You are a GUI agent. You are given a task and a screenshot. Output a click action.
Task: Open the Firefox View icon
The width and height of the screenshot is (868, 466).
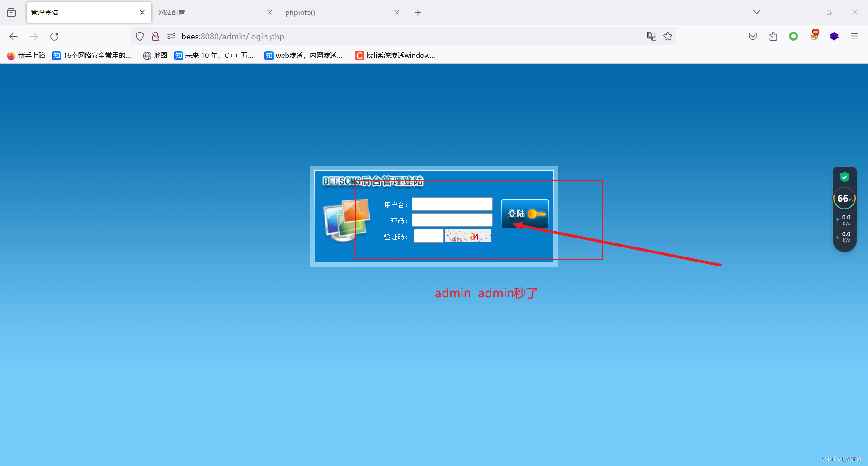pos(11,13)
